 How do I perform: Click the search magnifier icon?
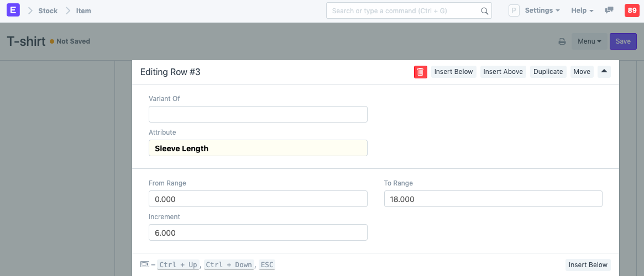coord(484,11)
